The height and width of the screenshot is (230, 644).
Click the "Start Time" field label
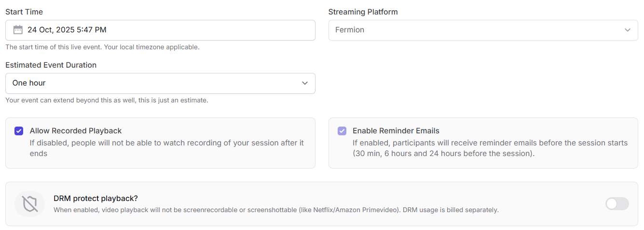click(24, 12)
